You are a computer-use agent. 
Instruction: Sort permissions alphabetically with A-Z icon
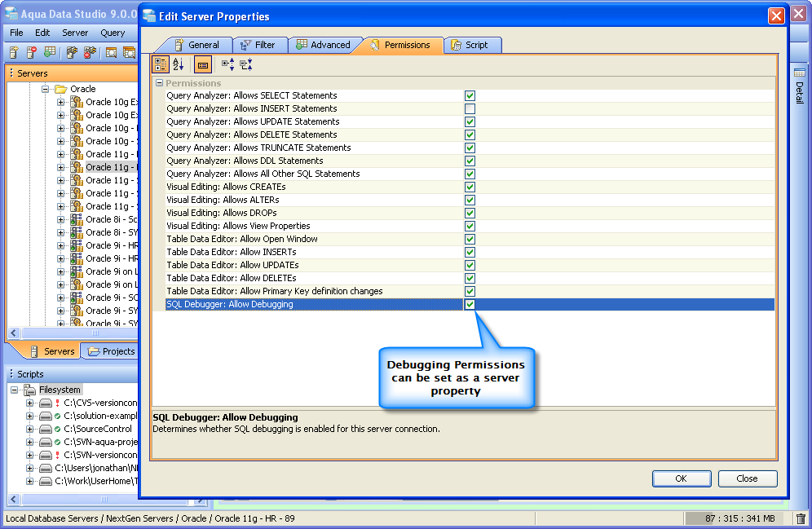click(179, 64)
